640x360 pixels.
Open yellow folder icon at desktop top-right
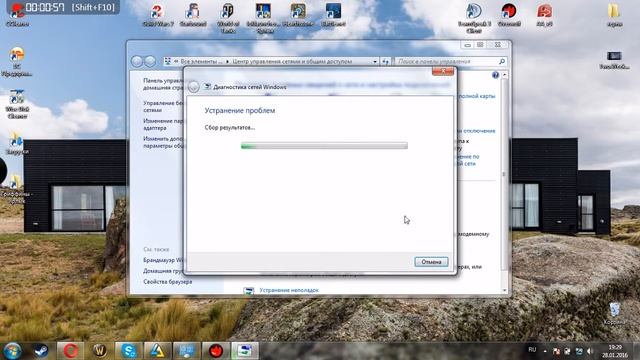(614, 14)
